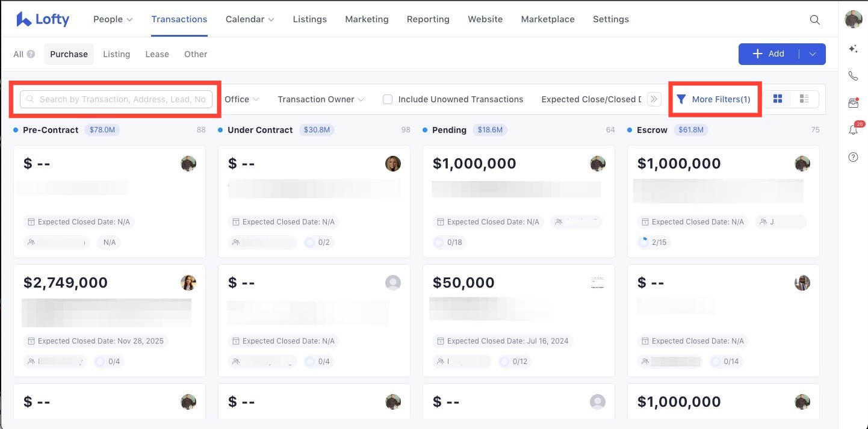The width and height of the screenshot is (868, 429).
Task: Enable Include Unowned Transactions checkbox
Action: 388,99
